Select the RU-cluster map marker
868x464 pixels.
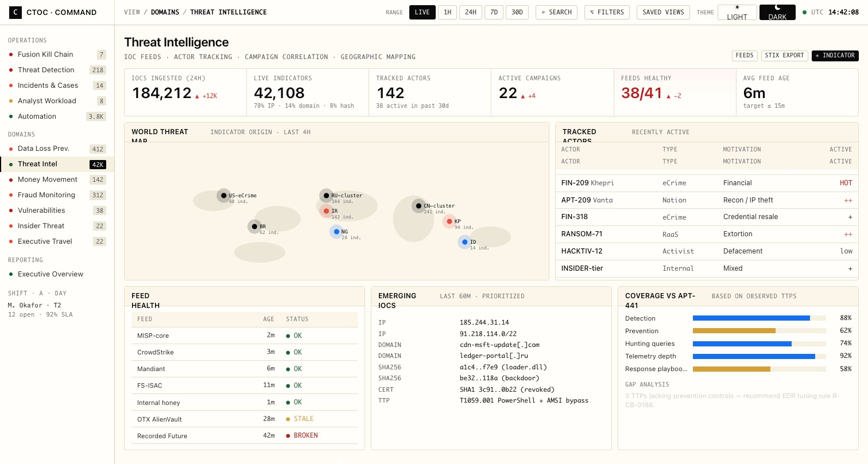click(326, 196)
